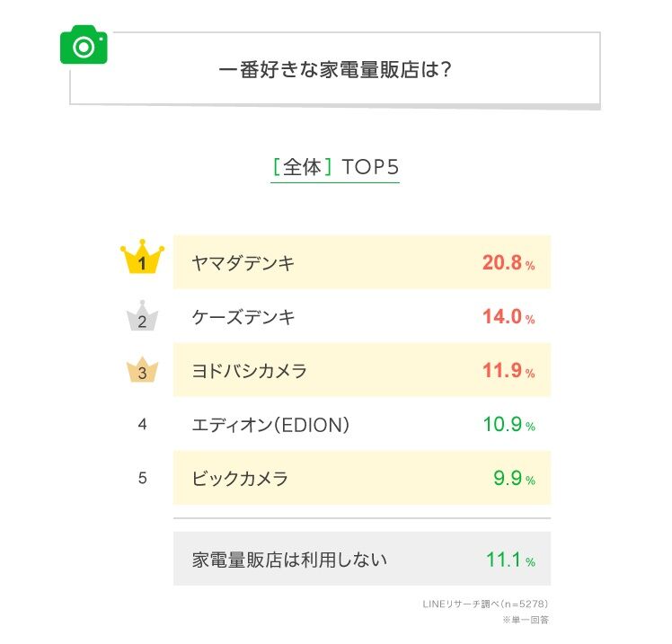Click the gold first-place crown
The height and width of the screenshot is (644, 672).
pos(142,260)
